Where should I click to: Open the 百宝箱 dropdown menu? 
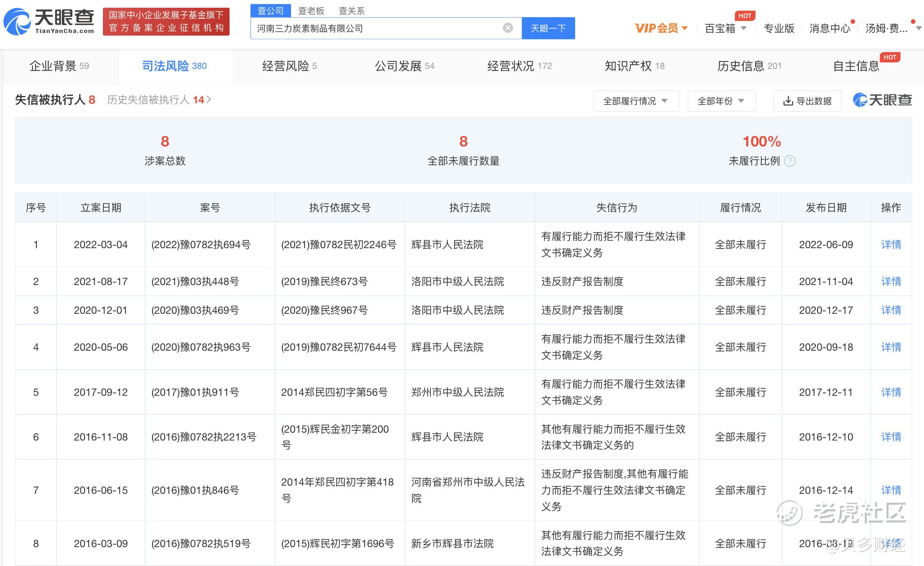point(725,28)
